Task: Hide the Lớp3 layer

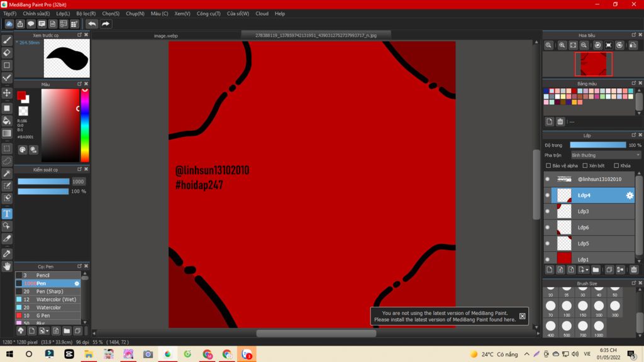Action: 548,211
